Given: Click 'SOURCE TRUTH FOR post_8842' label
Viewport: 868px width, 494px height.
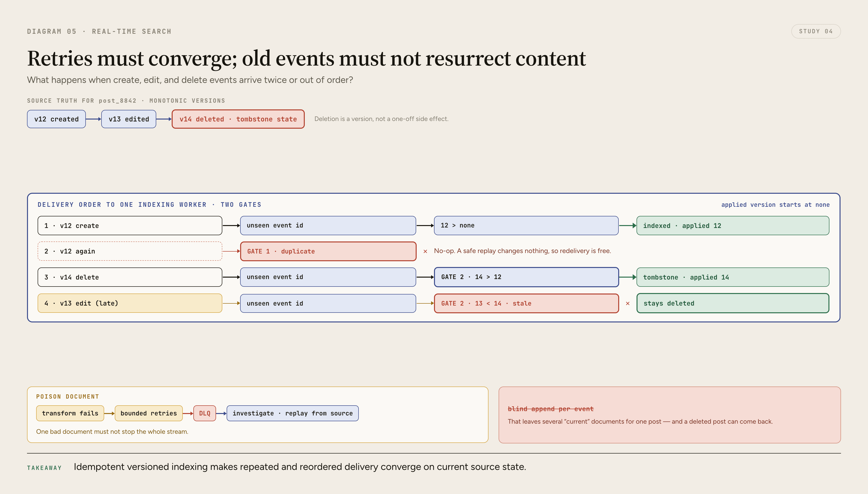Looking at the screenshot, I should 126,101.
